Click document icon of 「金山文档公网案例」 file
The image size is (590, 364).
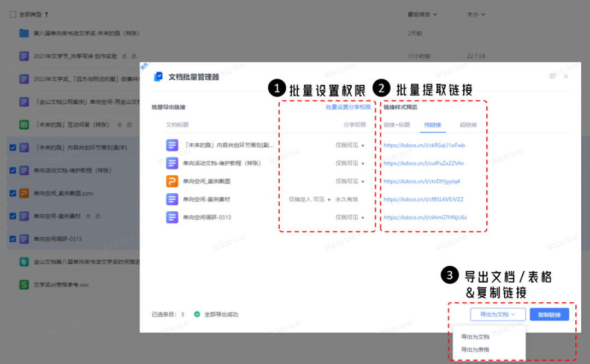point(24,102)
